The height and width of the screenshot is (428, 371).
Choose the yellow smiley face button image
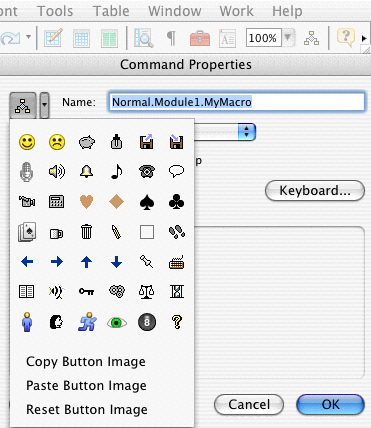tap(27, 142)
